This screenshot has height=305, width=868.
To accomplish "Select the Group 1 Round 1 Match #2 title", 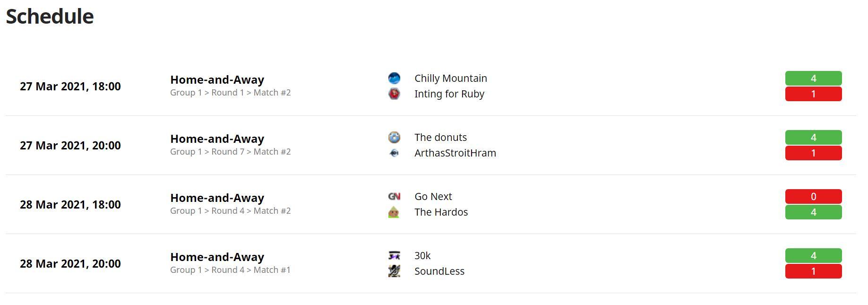I will (217, 79).
